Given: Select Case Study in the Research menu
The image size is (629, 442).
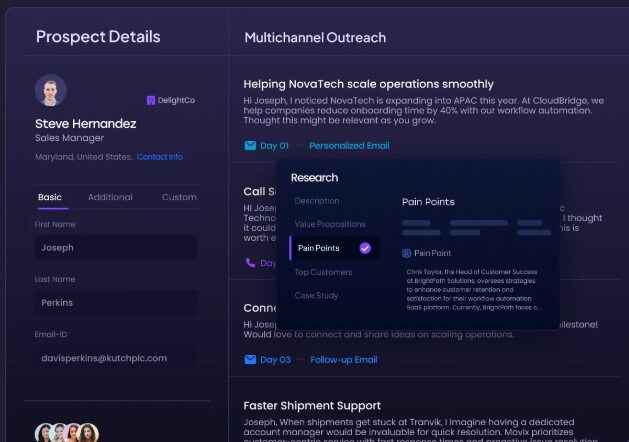Looking at the screenshot, I should point(317,295).
